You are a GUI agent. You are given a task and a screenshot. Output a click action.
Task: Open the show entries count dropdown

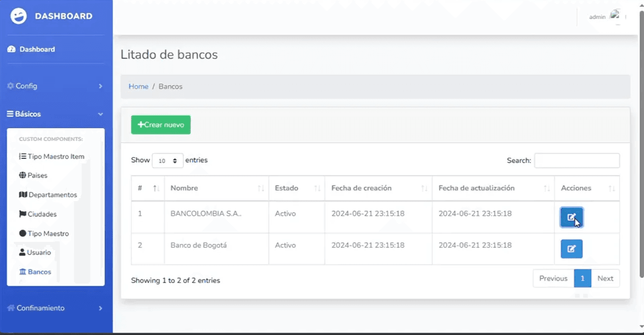[167, 160]
